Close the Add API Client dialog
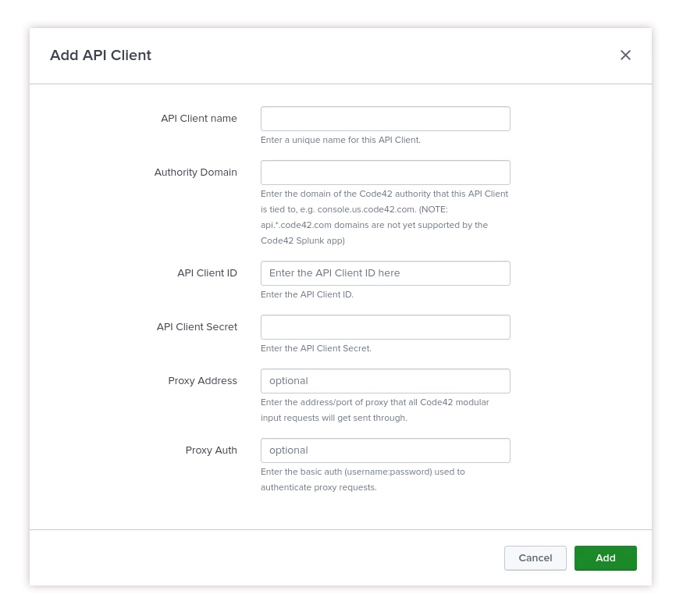Image resolution: width=683 pixels, height=616 pixels. 625,55
